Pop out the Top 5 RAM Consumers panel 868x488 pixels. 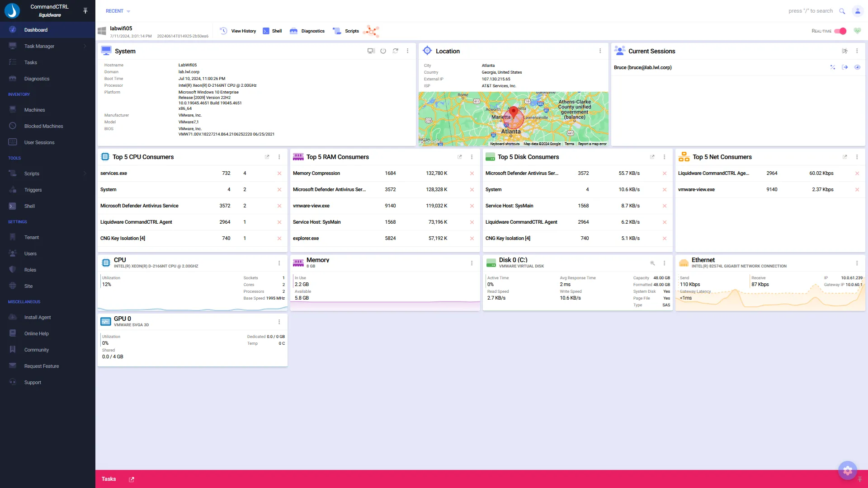(x=460, y=157)
